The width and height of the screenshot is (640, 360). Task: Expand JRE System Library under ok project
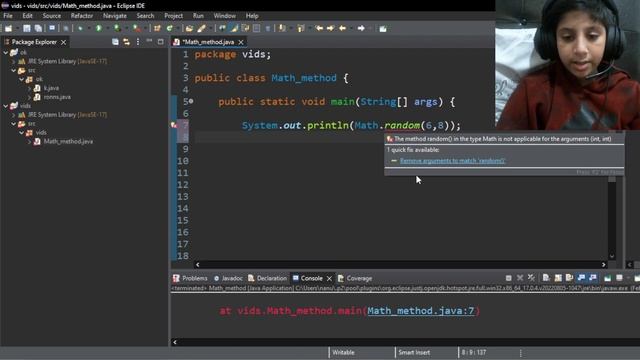13,62
